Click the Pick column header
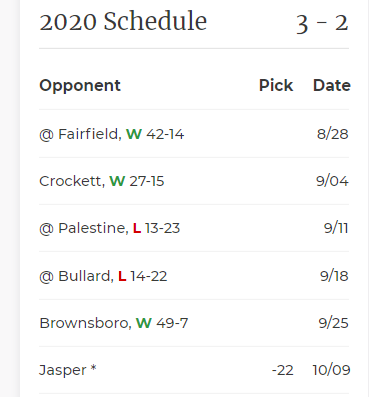Image resolution: width=369 pixels, height=397 pixels. tap(276, 85)
